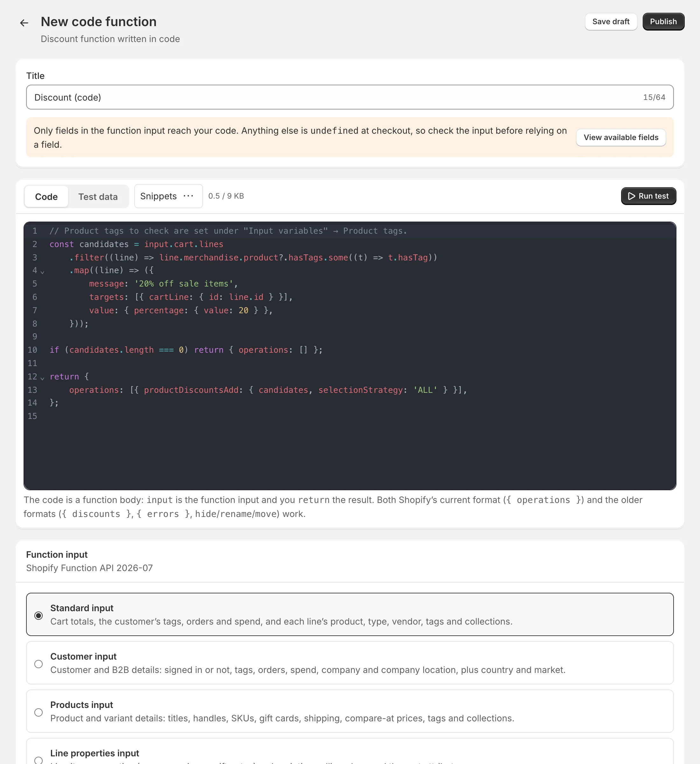Click the 0.5 / 9 KB size indicator
The height and width of the screenshot is (764, 700).
click(x=226, y=196)
